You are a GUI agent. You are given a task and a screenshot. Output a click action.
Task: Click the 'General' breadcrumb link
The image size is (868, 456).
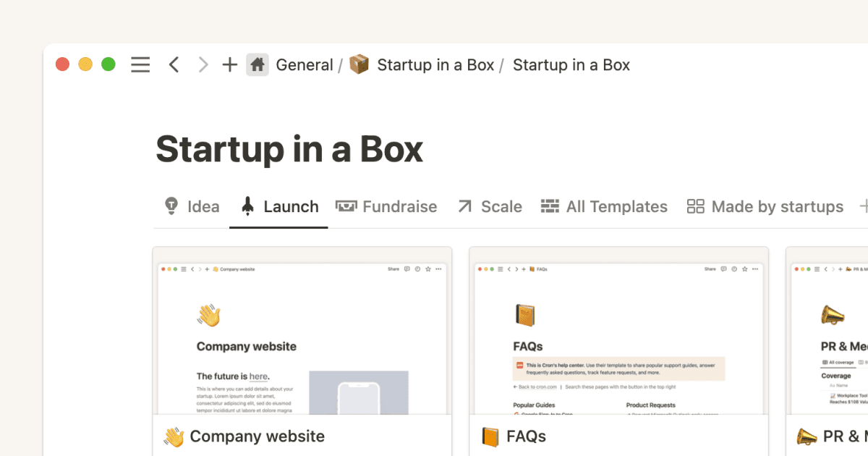click(305, 64)
